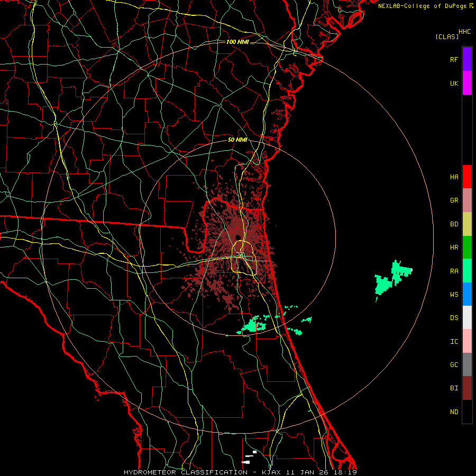This screenshot has width=476, height=476.
Task: Click the WS legend label
Action: pyautogui.click(x=454, y=294)
